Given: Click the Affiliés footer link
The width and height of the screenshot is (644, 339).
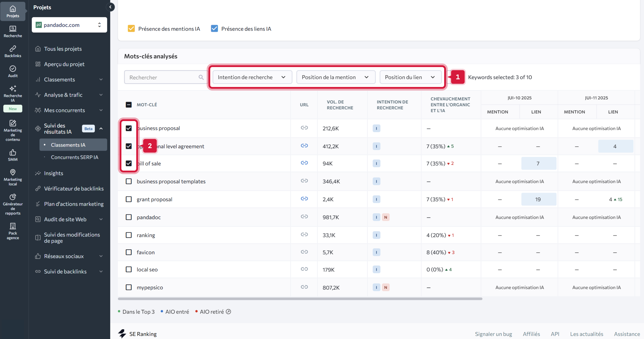Looking at the screenshot, I should click(x=531, y=334).
